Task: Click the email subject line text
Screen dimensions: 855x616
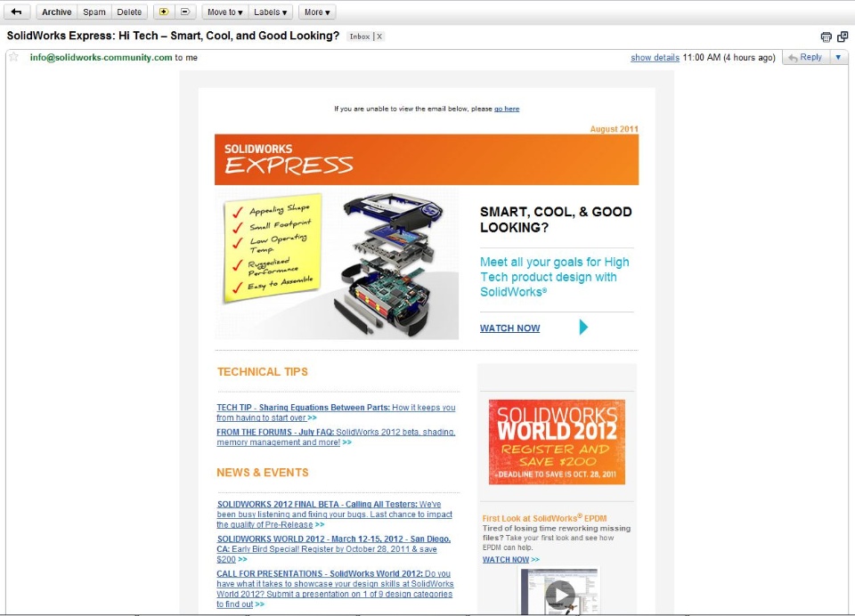Action: [x=173, y=36]
